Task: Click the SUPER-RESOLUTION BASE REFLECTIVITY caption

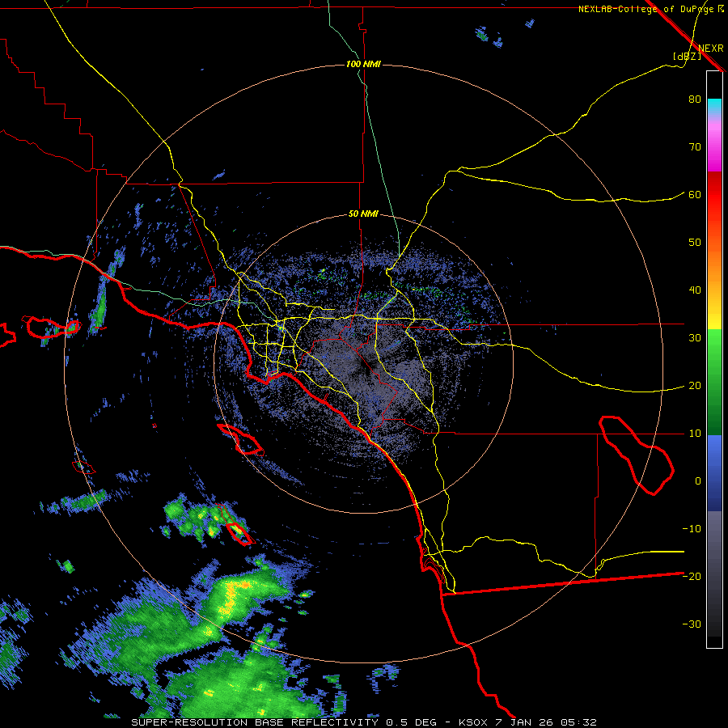Action: pyautogui.click(x=255, y=722)
